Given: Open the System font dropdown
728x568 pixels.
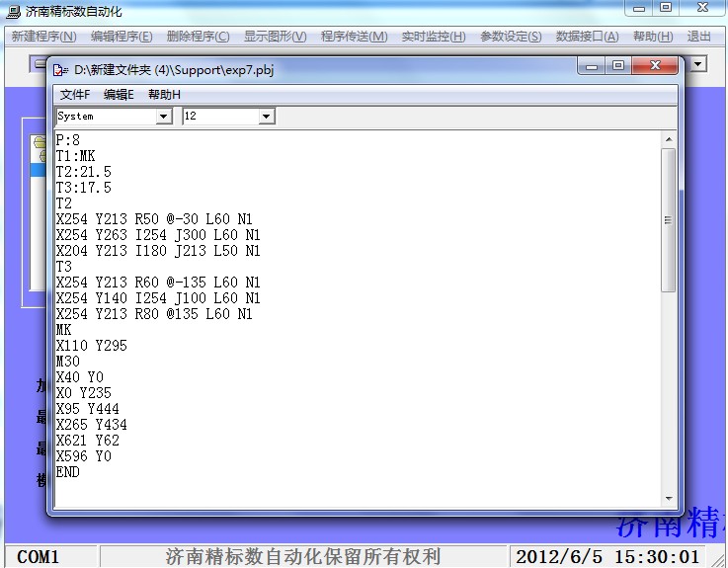Looking at the screenshot, I should click(x=164, y=117).
